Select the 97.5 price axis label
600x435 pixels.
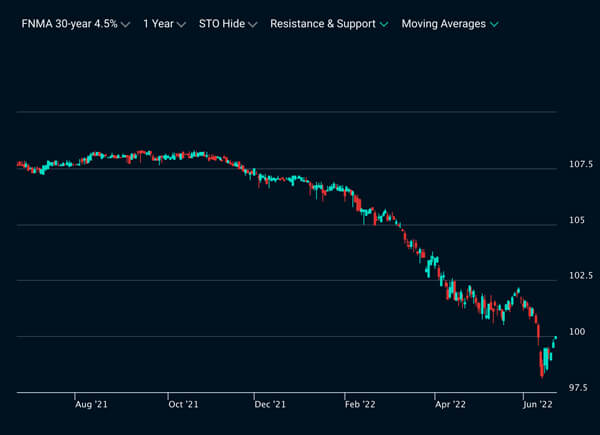coord(578,388)
